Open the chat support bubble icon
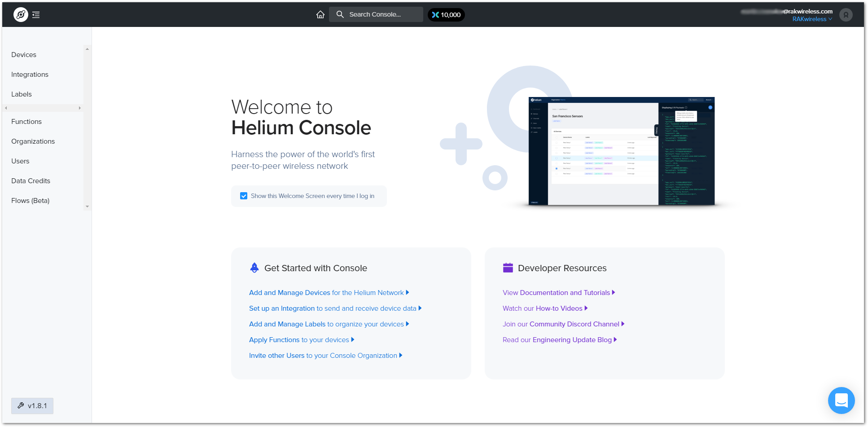This screenshot has height=427, width=868. pos(841,400)
